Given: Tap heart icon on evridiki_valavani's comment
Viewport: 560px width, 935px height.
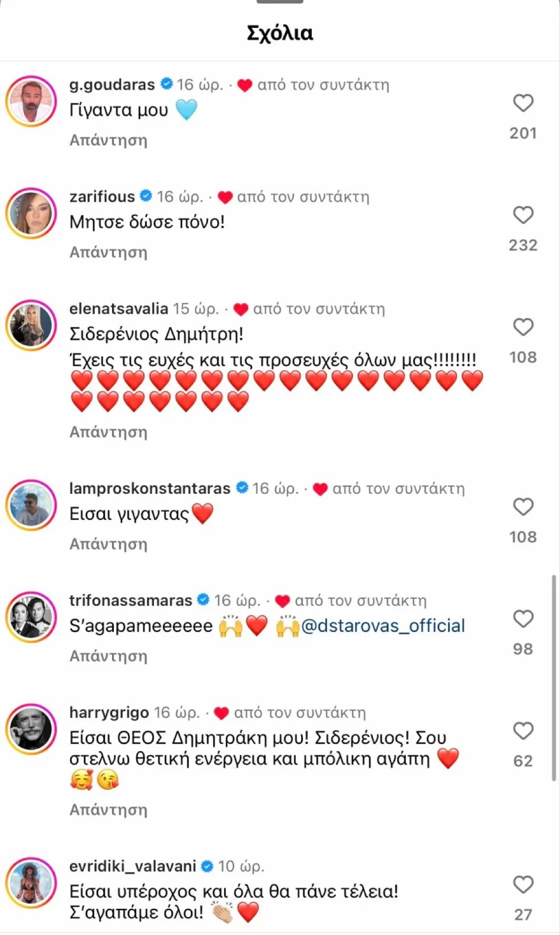Looking at the screenshot, I should [x=523, y=885].
